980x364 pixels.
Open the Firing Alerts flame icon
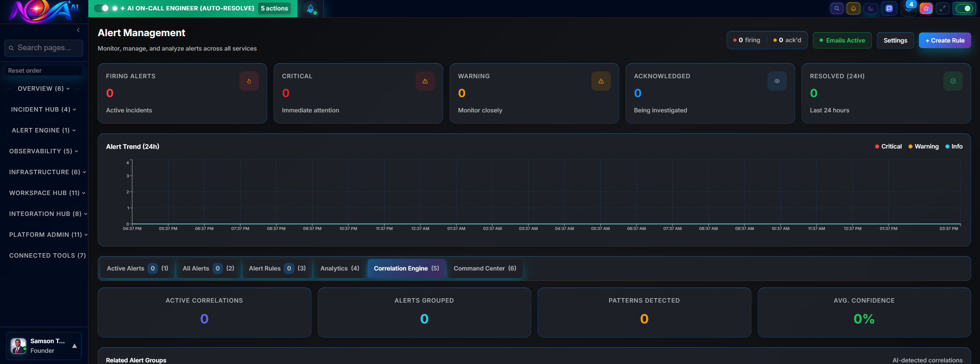249,81
